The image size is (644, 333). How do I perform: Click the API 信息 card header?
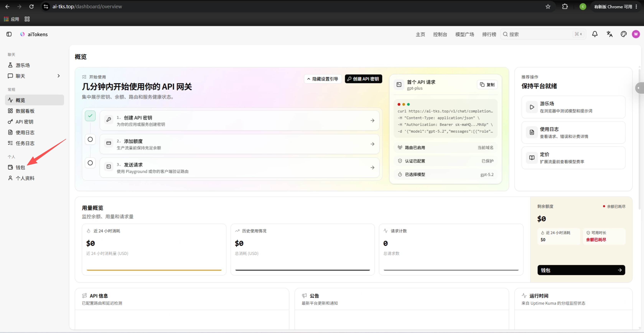point(182,299)
